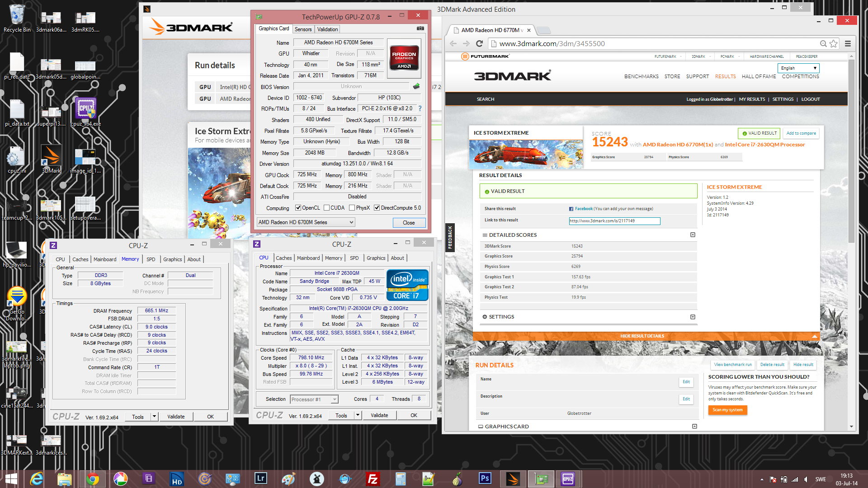Image resolution: width=868 pixels, height=488 pixels.
Task: Click the Ice Storm Extreme thumbnail image
Action: click(x=526, y=154)
